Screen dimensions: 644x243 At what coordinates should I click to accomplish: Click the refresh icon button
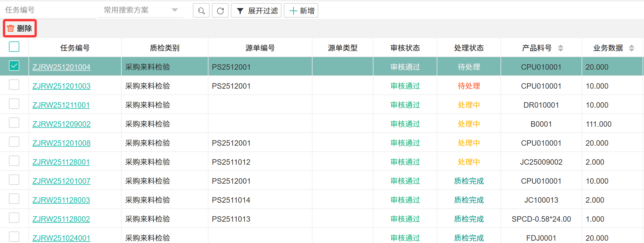(220, 11)
